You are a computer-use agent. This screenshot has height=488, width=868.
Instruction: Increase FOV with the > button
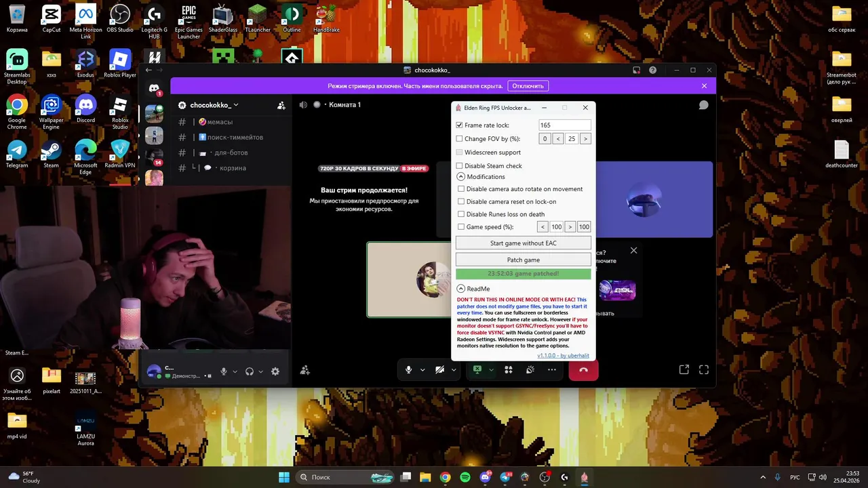coord(585,139)
